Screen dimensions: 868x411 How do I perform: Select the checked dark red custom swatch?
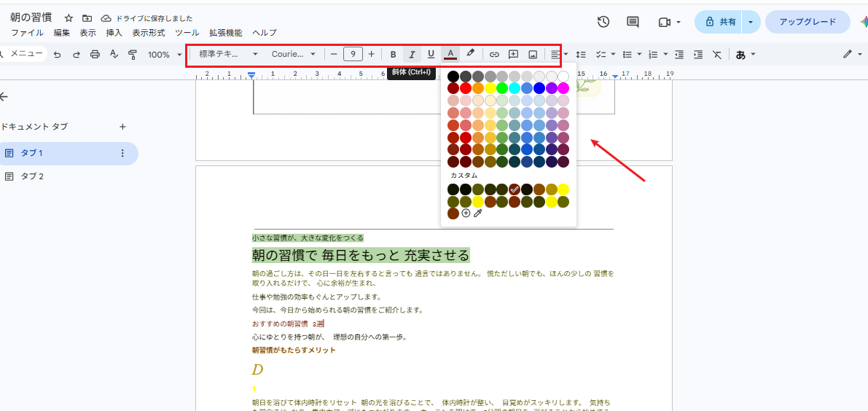point(515,189)
